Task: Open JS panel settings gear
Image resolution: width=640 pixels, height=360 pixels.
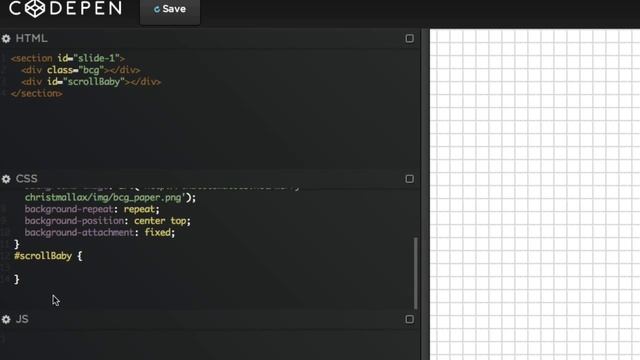Action: point(6,320)
